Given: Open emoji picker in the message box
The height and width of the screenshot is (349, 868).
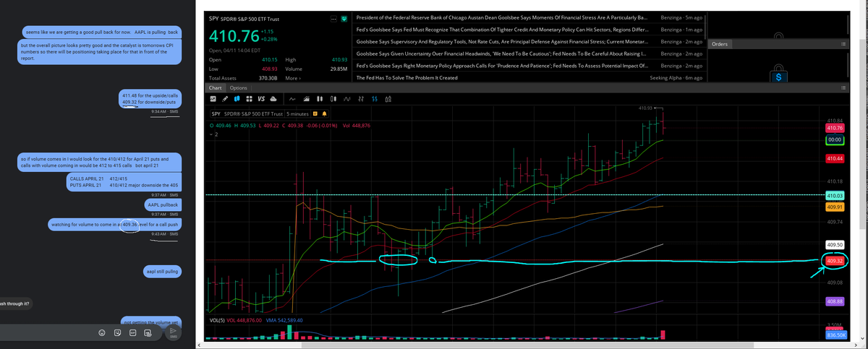Looking at the screenshot, I should click(x=101, y=332).
